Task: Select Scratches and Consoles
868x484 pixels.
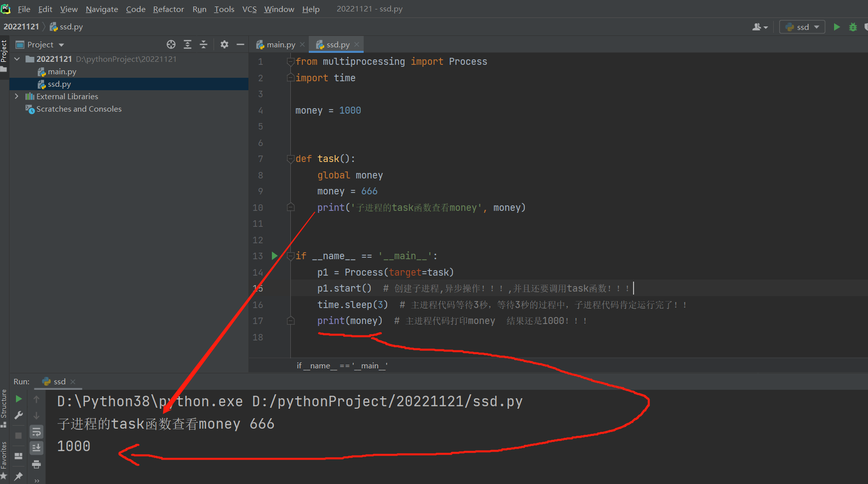Action: 79,109
